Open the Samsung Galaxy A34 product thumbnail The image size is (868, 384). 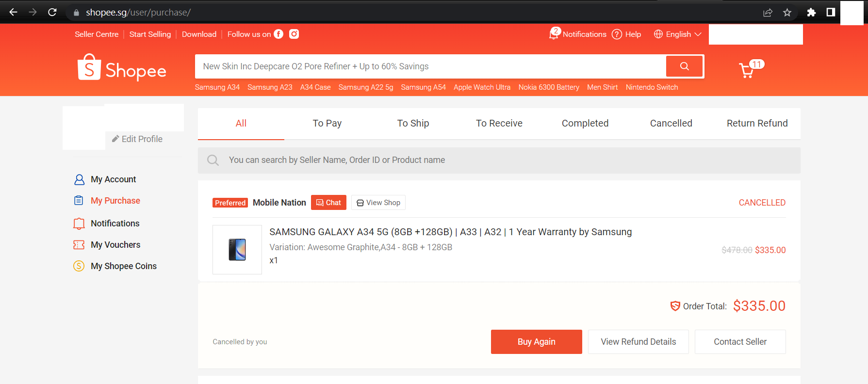(237, 250)
